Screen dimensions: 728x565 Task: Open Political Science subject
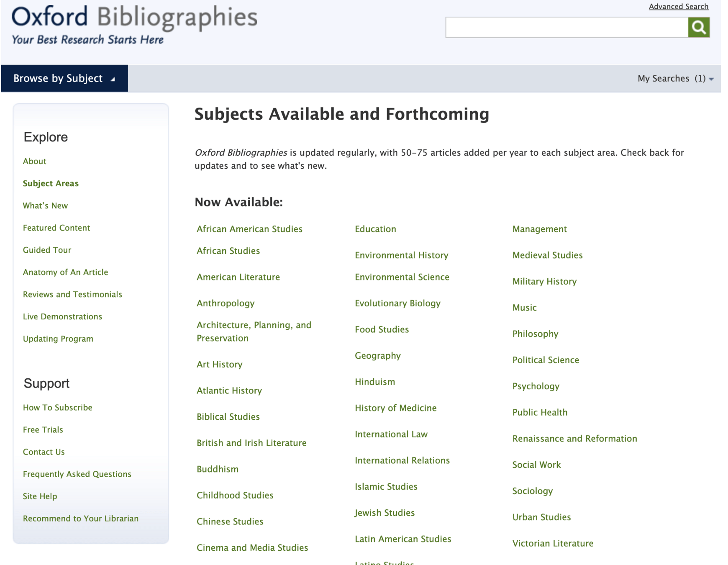tap(546, 360)
